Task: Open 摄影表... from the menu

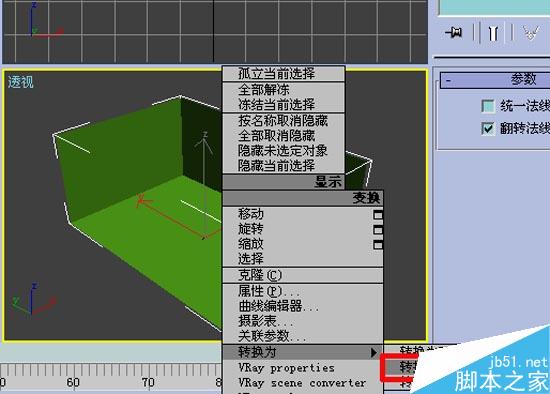Action: (x=303, y=321)
